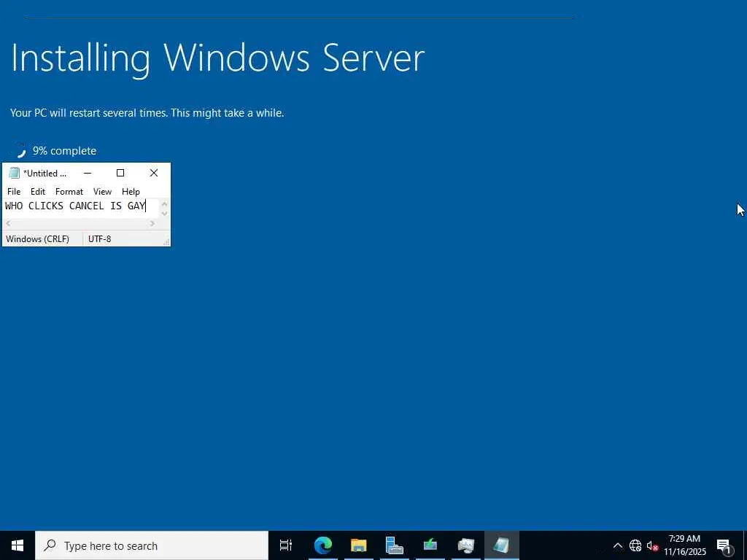The image size is (747, 560).
Task: Open the Format menu in Notepad
Action: tap(69, 192)
